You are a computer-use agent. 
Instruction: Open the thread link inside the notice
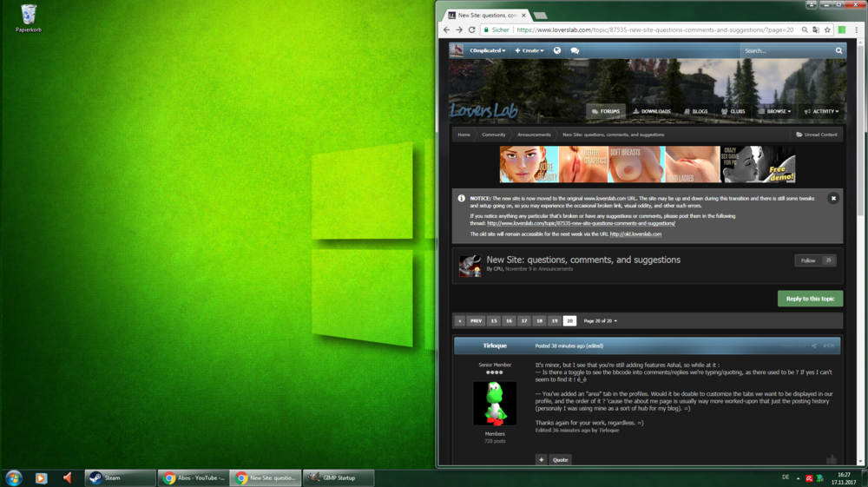point(581,224)
